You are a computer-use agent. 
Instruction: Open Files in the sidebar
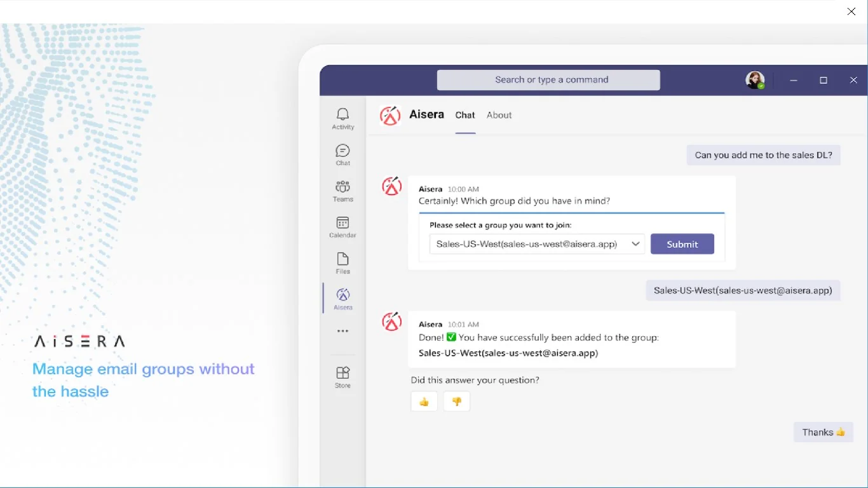tap(342, 263)
